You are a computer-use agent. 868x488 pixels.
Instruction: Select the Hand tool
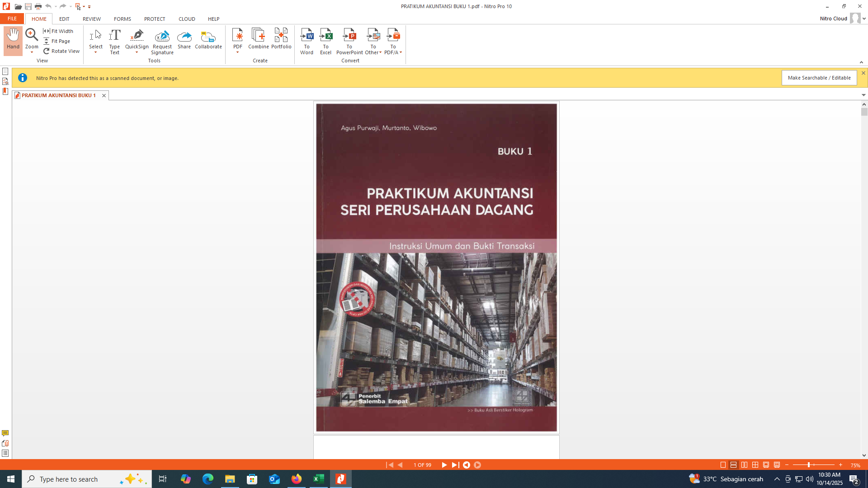[13, 40]
